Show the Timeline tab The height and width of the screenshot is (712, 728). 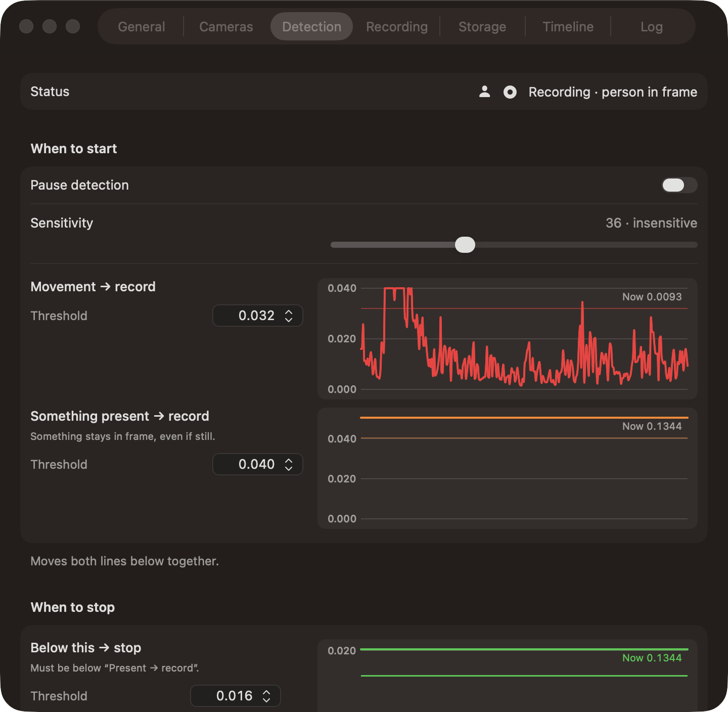(568, 27)
